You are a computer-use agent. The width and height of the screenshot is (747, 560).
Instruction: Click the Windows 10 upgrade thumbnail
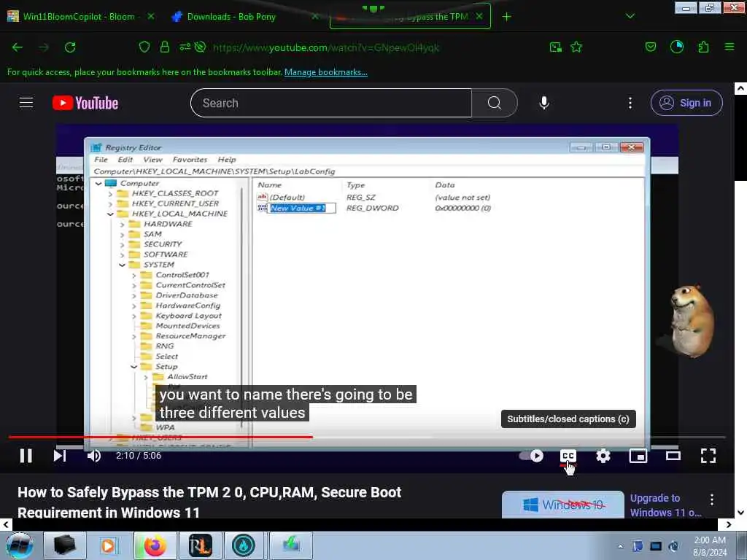563,505
